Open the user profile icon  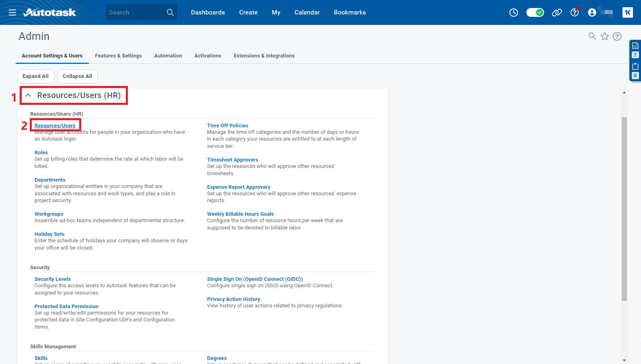[x=592, y=12]
